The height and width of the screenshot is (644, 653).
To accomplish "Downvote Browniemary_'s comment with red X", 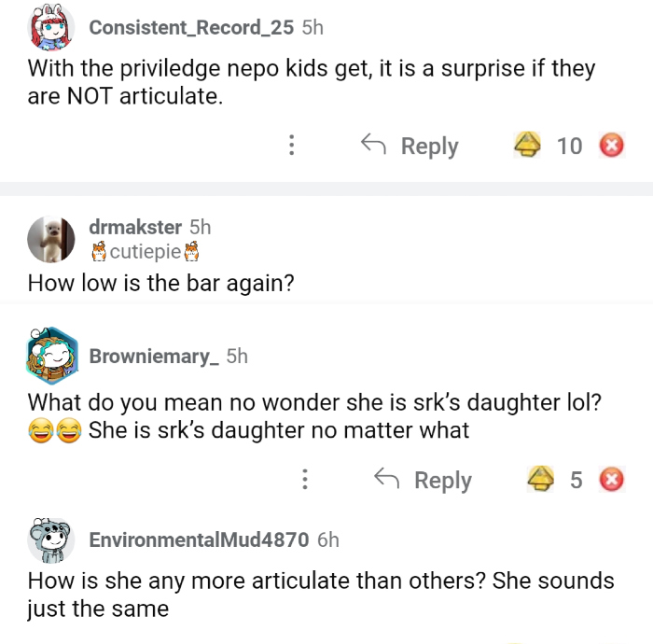I will click(611, 480).
